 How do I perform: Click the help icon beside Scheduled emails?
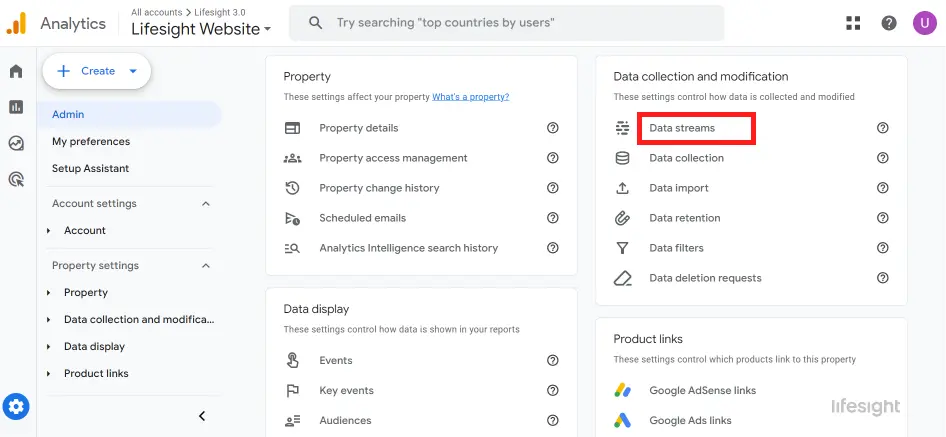553,218
